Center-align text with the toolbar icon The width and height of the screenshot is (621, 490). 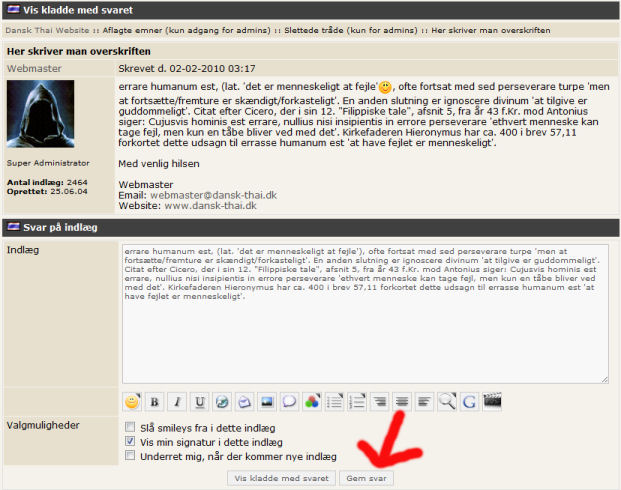(x=402, y=402)
